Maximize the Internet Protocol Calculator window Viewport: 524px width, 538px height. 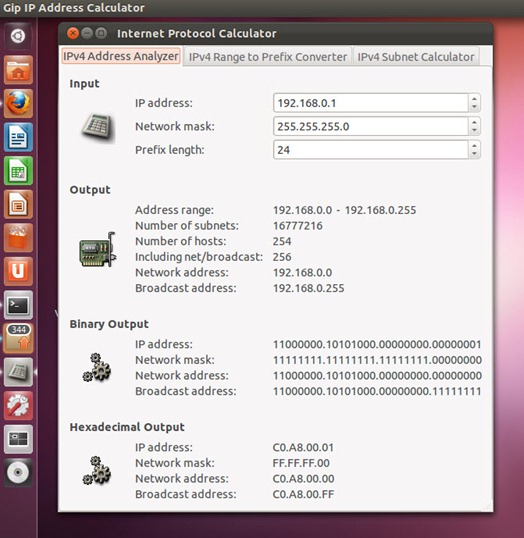point(101,33)
